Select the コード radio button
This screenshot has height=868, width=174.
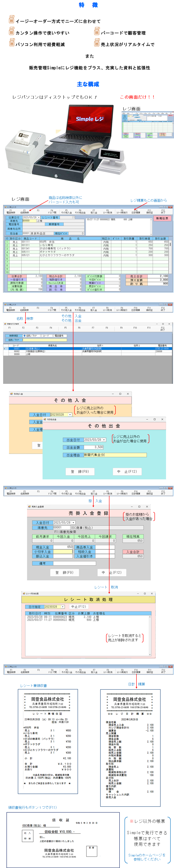(41, 336)
